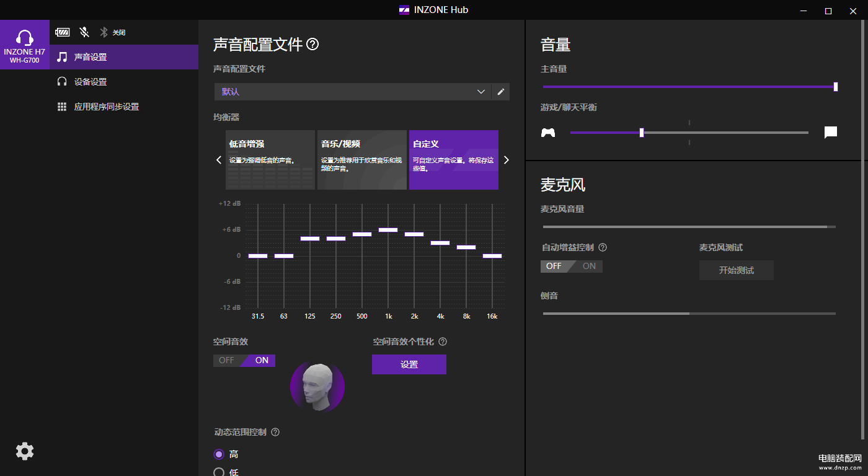
Task: Click the 麦克风音量 slider
Action: pos(689,227)
